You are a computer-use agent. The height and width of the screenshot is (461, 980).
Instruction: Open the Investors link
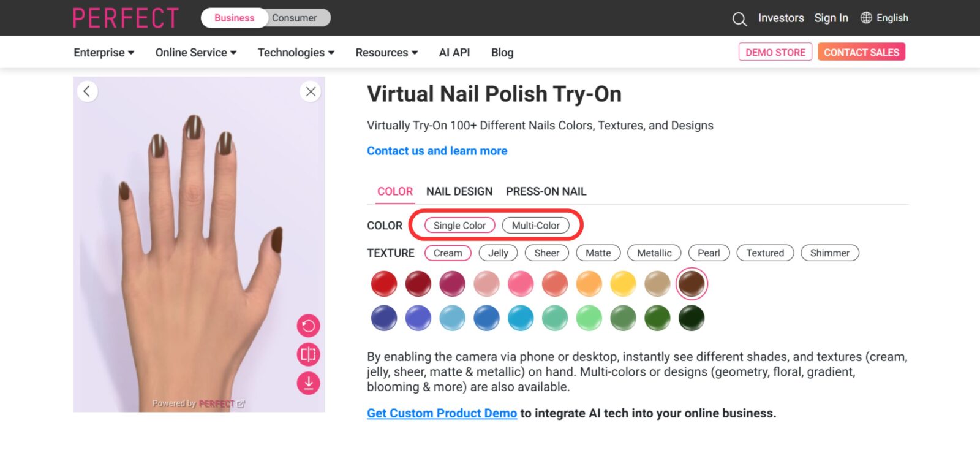pos(781,18)
